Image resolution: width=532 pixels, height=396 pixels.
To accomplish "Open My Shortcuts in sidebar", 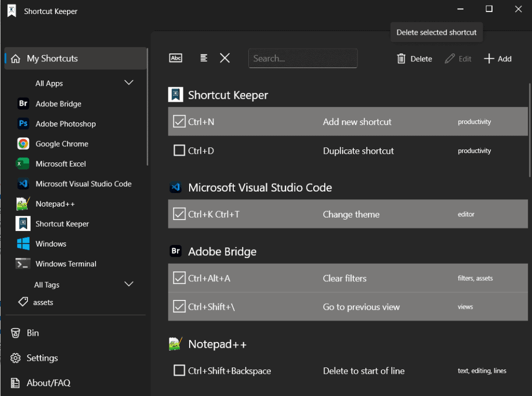I will [x=76, y=58].
